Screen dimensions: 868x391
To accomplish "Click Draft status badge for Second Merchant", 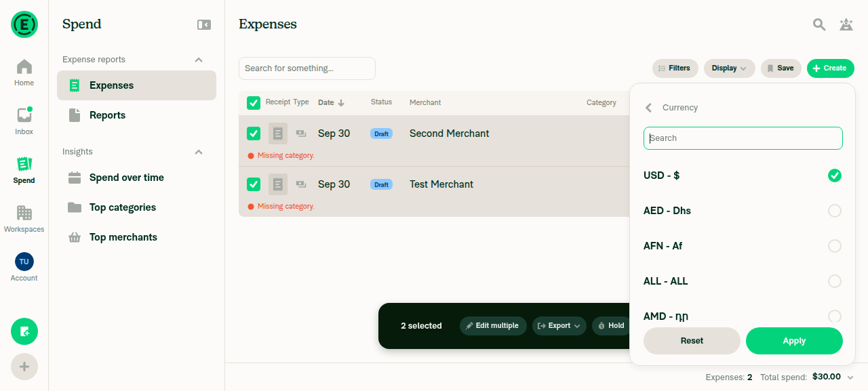I will tap(382, 133).
